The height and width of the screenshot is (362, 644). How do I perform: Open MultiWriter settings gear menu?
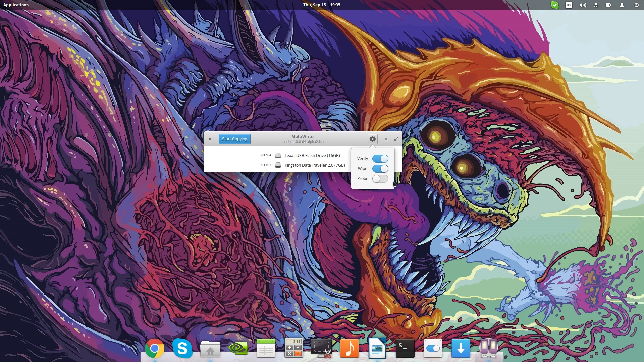(372, 139)
